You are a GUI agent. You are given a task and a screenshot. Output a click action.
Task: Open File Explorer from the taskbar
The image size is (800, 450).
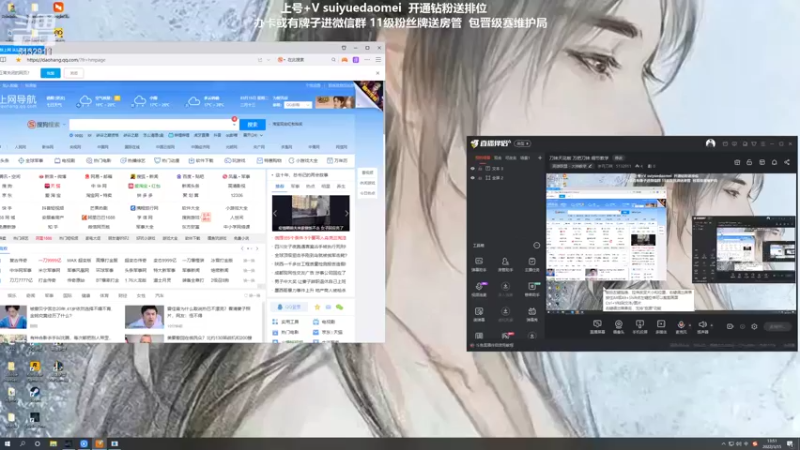53,444
